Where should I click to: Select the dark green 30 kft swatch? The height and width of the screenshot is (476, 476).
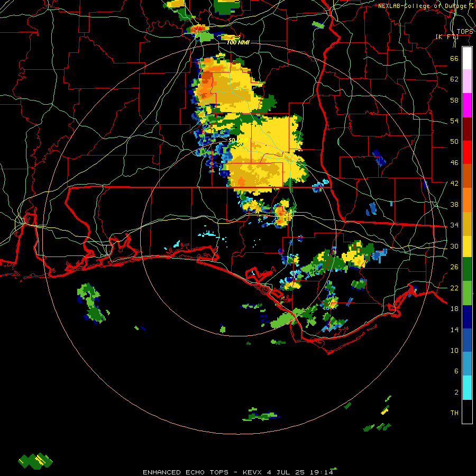(x=467, y=269)
